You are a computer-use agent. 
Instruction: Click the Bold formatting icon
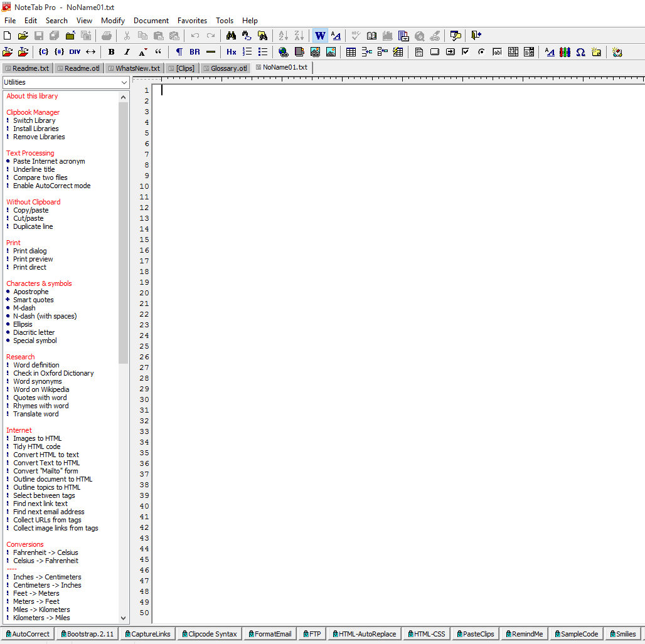(x=111, y=52)
